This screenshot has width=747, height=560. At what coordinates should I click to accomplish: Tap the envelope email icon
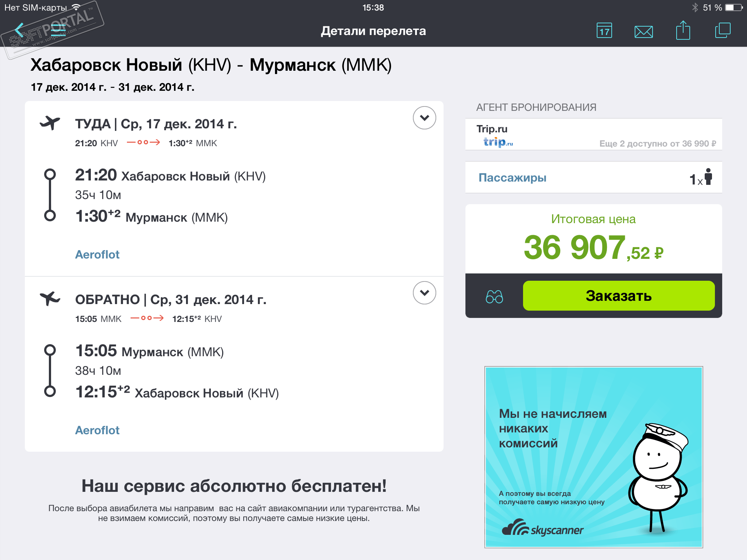point(643,31)
